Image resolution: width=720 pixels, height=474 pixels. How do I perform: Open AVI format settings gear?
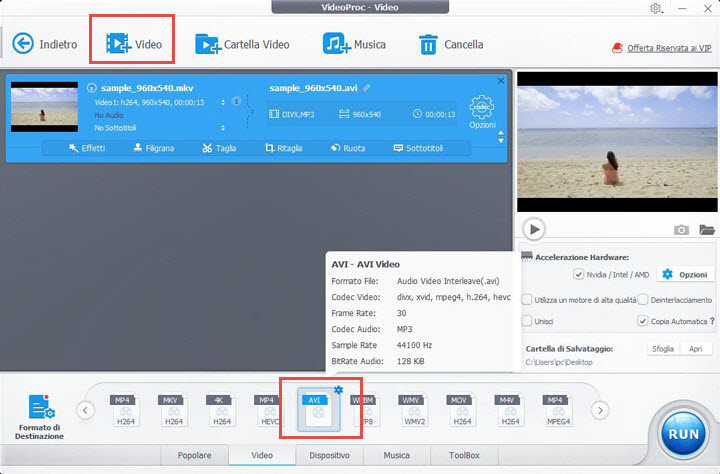point(338,390)
